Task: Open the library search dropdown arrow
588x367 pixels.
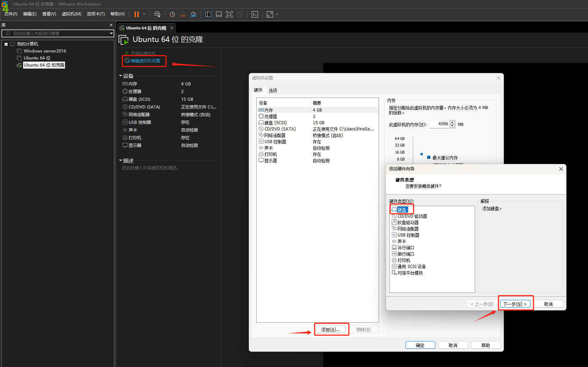Action: pyautogui.click(x=111, y=33)
